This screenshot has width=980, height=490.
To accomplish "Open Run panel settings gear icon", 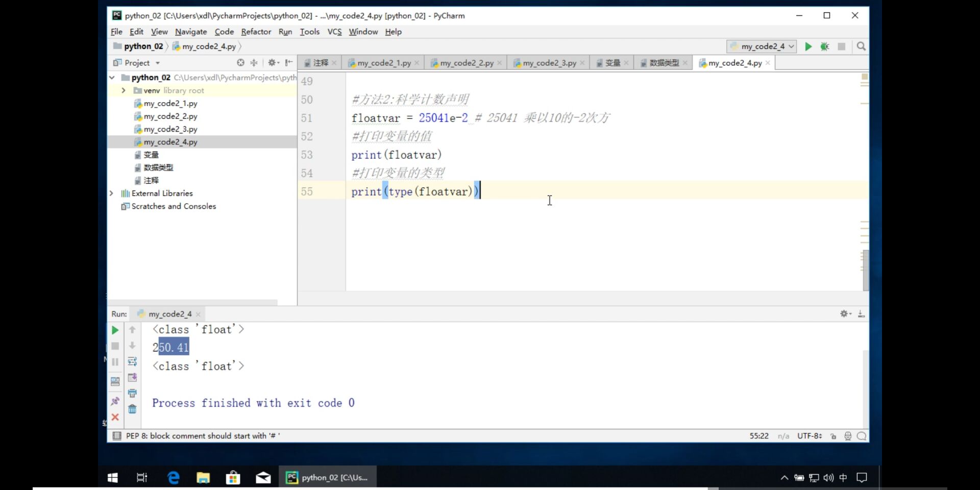I will (845, 314).
